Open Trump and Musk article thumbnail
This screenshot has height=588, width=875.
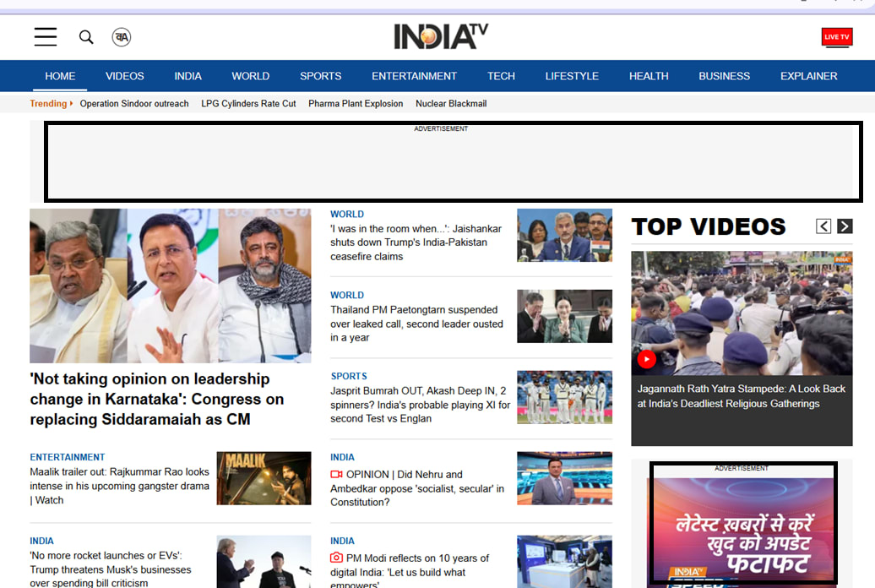coord(264,562)
